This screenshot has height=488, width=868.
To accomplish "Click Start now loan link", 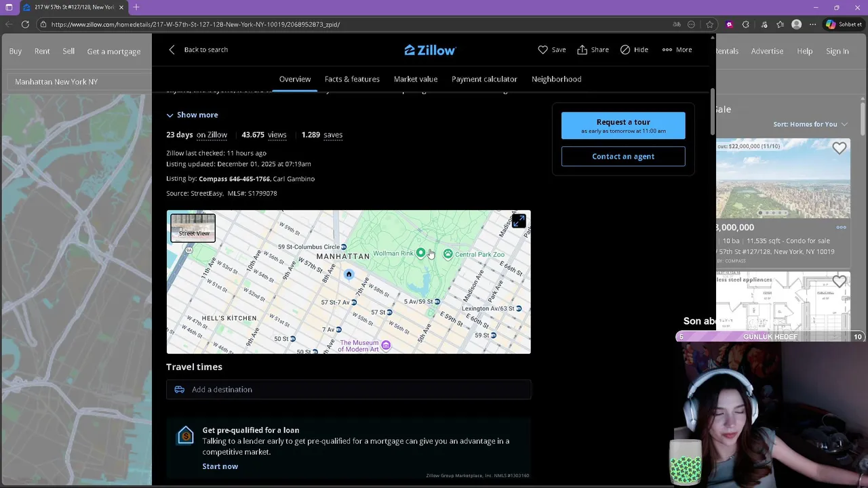I will [220, 466].
